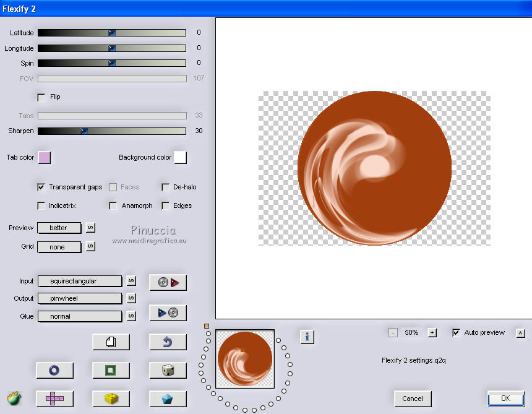Viewport: 532px width, 414px height.
Task: Click the green square icon button
Action: [111, 370]
